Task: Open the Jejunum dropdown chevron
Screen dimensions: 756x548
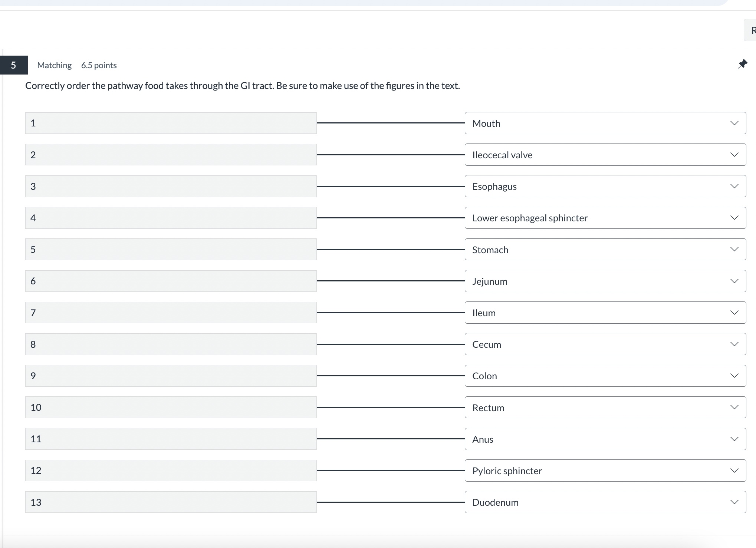Action: (734, 281)
